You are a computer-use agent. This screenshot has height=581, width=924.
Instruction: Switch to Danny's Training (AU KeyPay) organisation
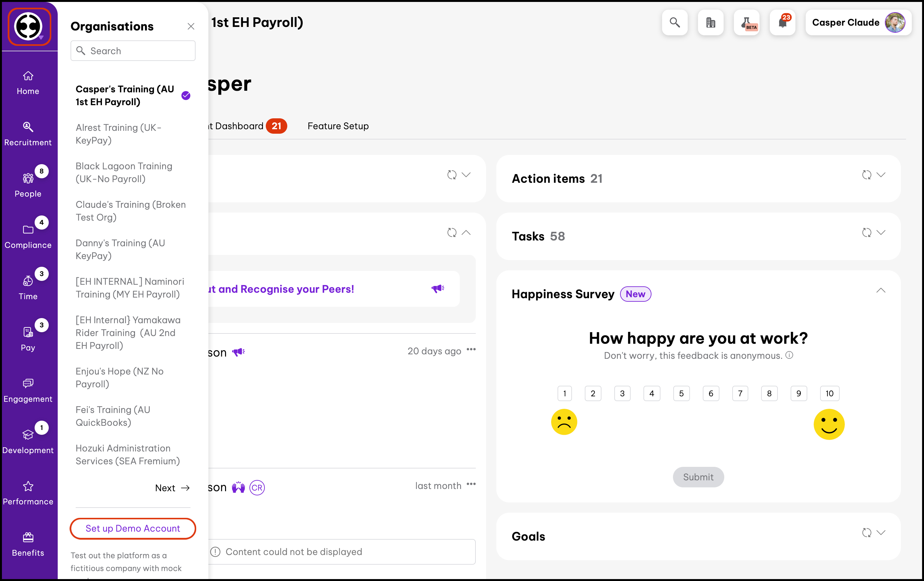pyautogui.click(x=120, y=249)
